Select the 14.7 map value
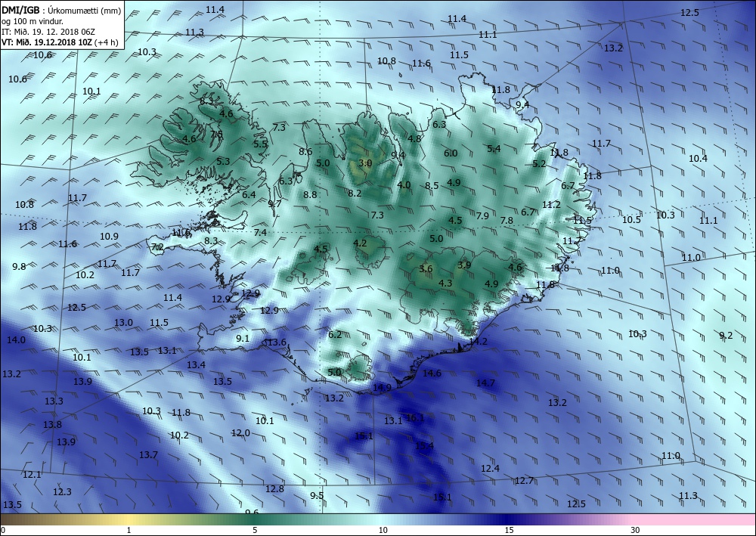Screen dimensions: 756x536 485,383
